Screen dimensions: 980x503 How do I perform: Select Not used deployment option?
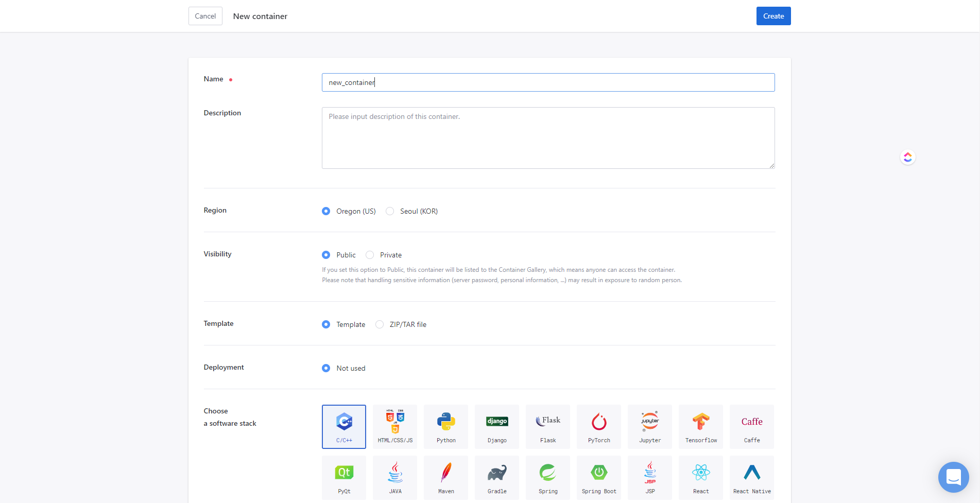click(x=326, y=368)
